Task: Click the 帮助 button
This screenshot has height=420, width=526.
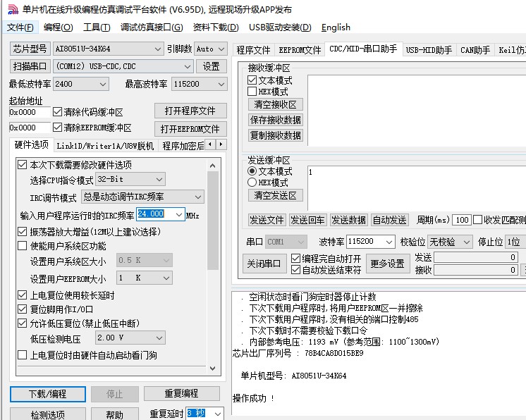Action: click(x=115, y=414)
